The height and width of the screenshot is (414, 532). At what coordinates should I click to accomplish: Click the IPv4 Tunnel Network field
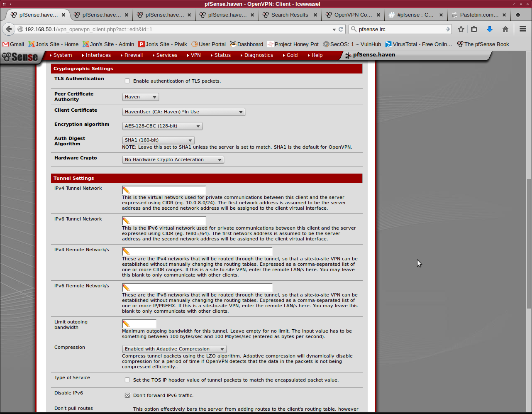tap(164, 190)
